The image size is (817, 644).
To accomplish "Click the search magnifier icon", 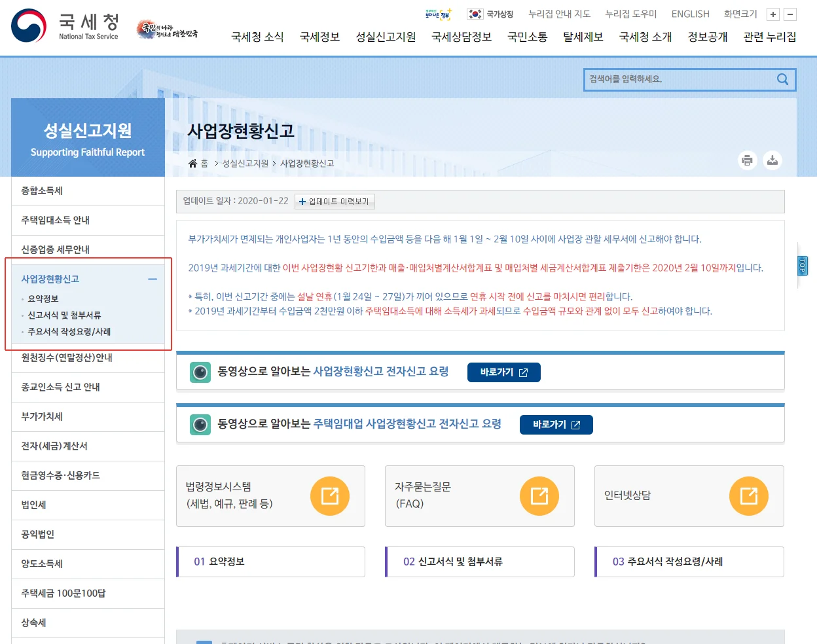I will [782, 79].
